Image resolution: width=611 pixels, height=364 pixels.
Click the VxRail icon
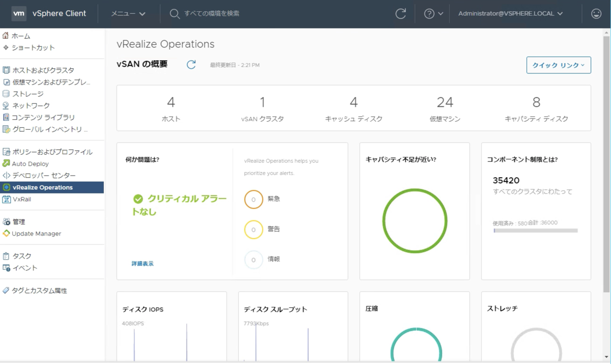[x=6, y=199]
